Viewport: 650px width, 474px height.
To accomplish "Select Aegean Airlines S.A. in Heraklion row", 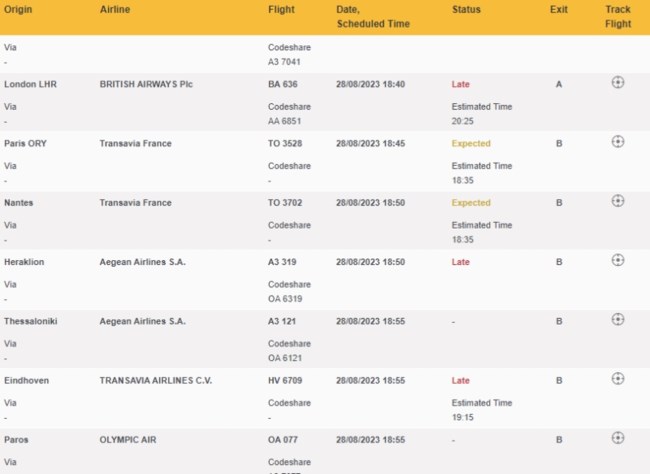I will (x=143, y=262).
